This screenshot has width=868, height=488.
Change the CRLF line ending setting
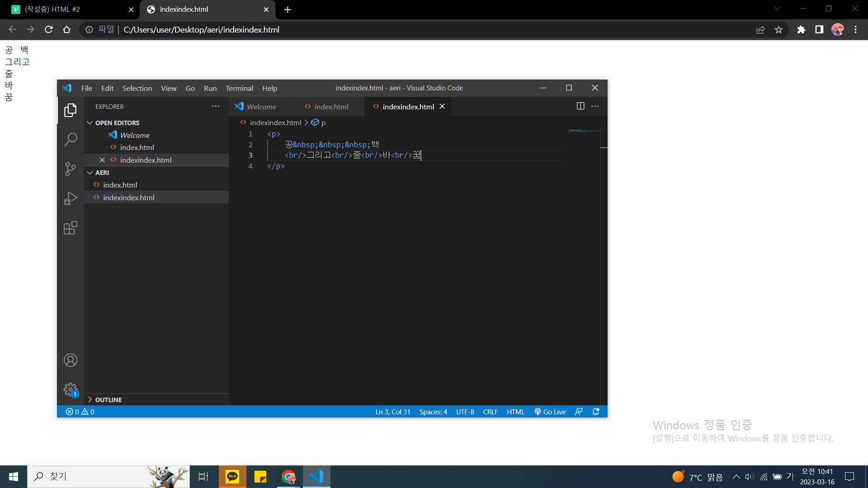490,412
